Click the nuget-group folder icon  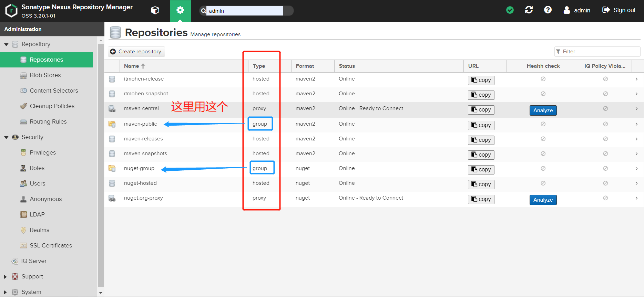coord(112,168)
